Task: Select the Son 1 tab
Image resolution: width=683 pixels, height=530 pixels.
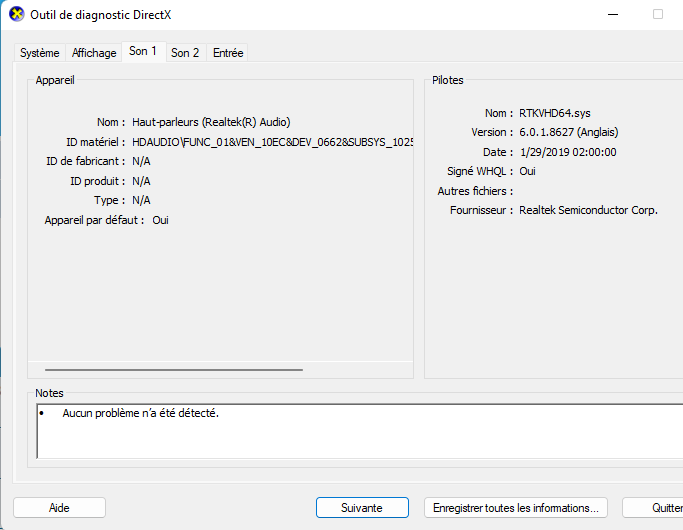Action: [143, 51]
